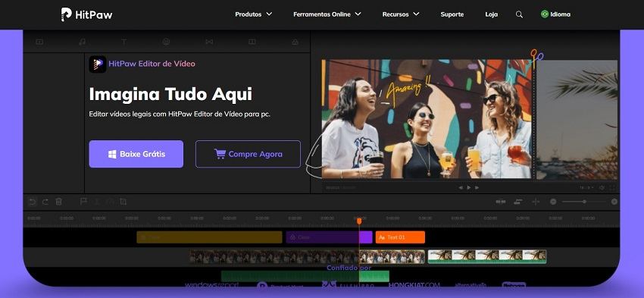Expand the Produtos dropdown menu
This screenshot has width=644, height=298.
(253, 14)
